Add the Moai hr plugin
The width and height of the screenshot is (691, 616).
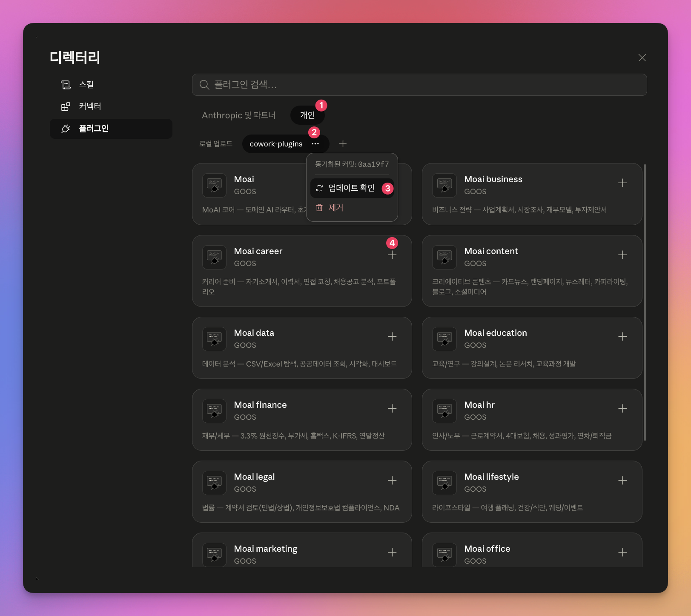(622, 409)
